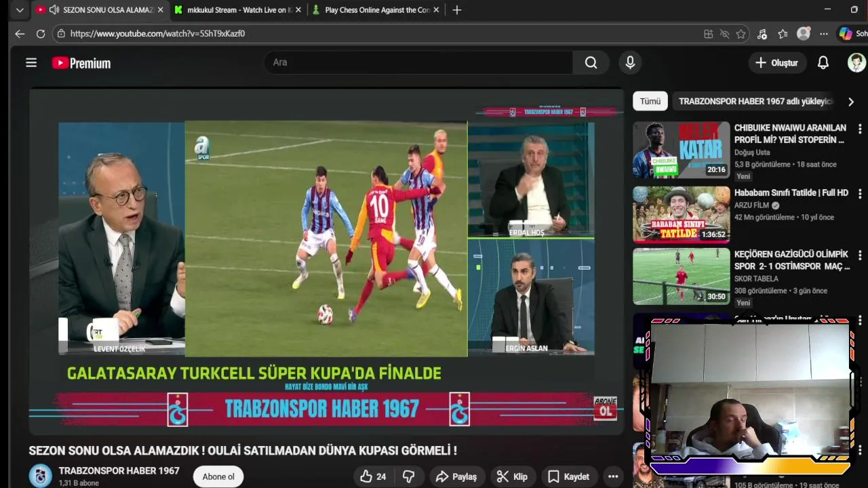868x488 pixels.
Task: Open tab search dropdown arrow
Action: (20, 10)
